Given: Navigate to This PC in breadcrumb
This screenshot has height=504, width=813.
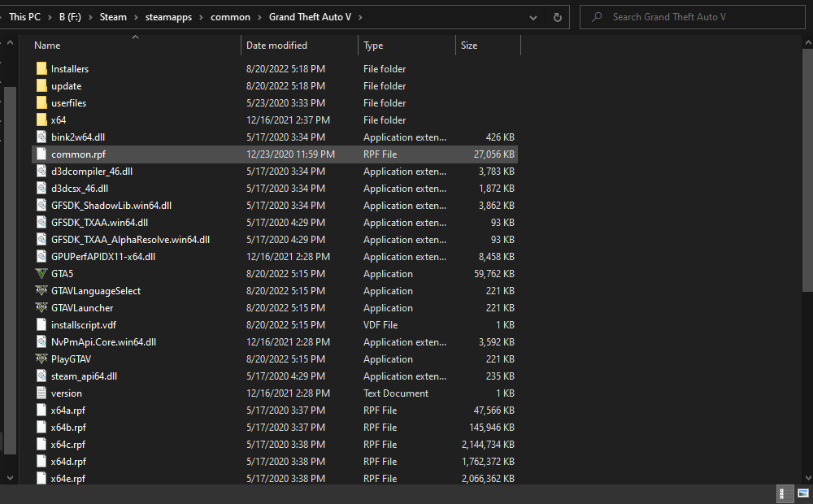Looking at the screenshot, I should pyautogui.click(x=24, y=17).
